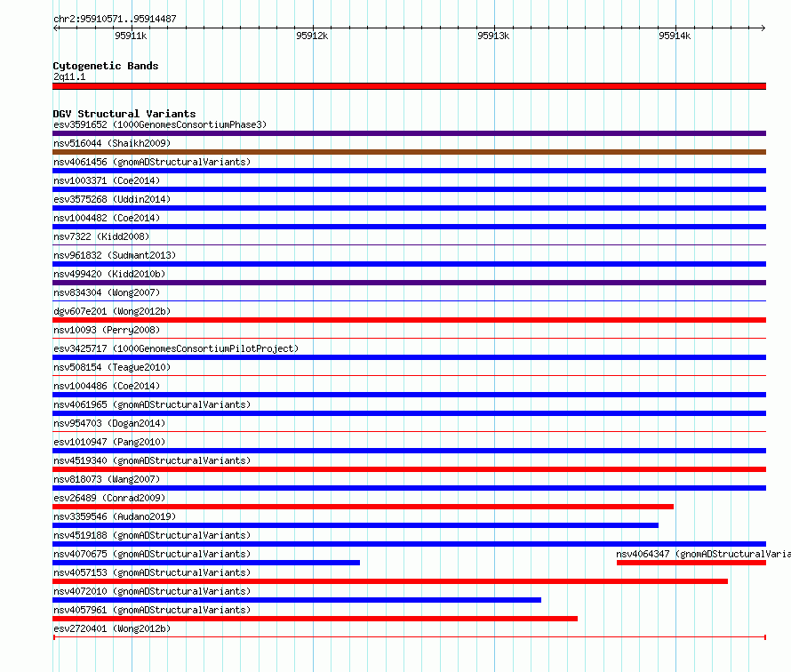Open nsv1004482 (Coe2014) variant entry
The image size is (791, 672).
107,218
